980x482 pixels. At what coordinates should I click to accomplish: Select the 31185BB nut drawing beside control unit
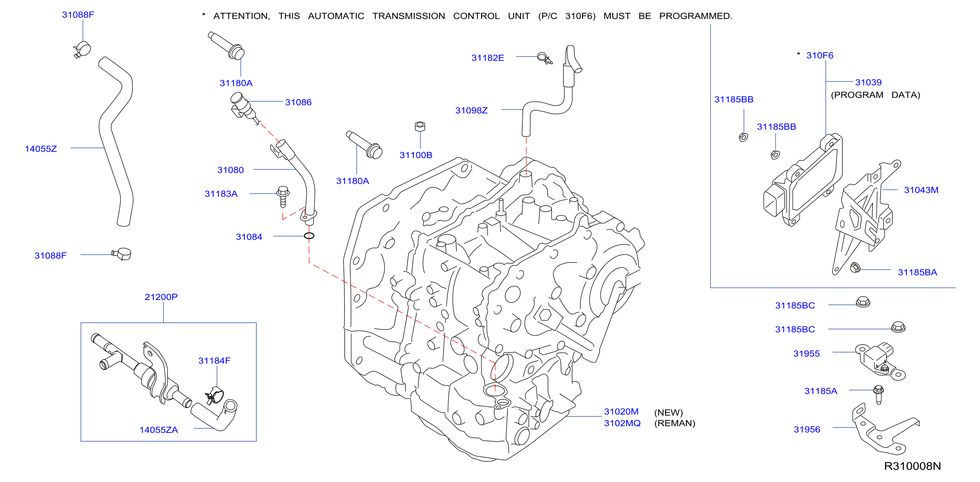click(x=775, y=155)
